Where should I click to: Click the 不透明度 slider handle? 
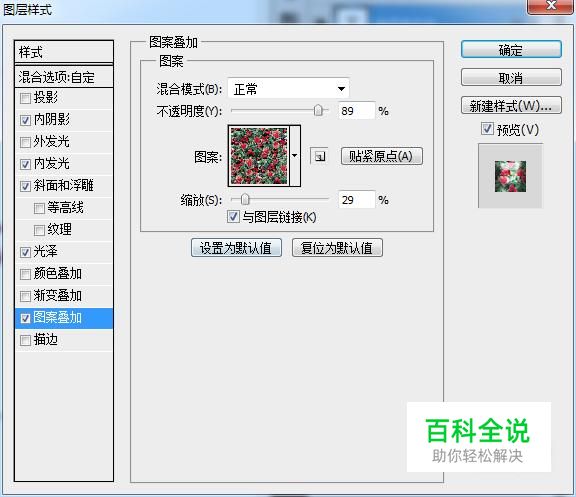[x=318, y=110]
